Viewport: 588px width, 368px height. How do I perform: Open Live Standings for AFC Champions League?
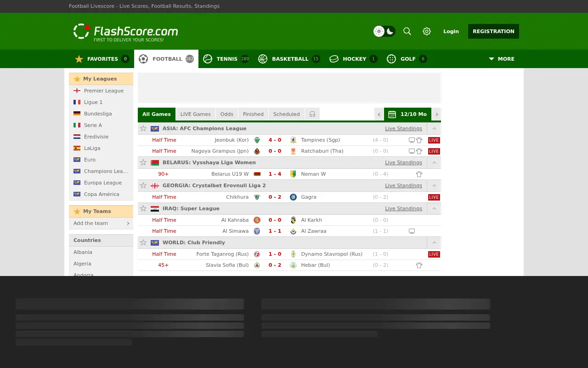(403, 128)
